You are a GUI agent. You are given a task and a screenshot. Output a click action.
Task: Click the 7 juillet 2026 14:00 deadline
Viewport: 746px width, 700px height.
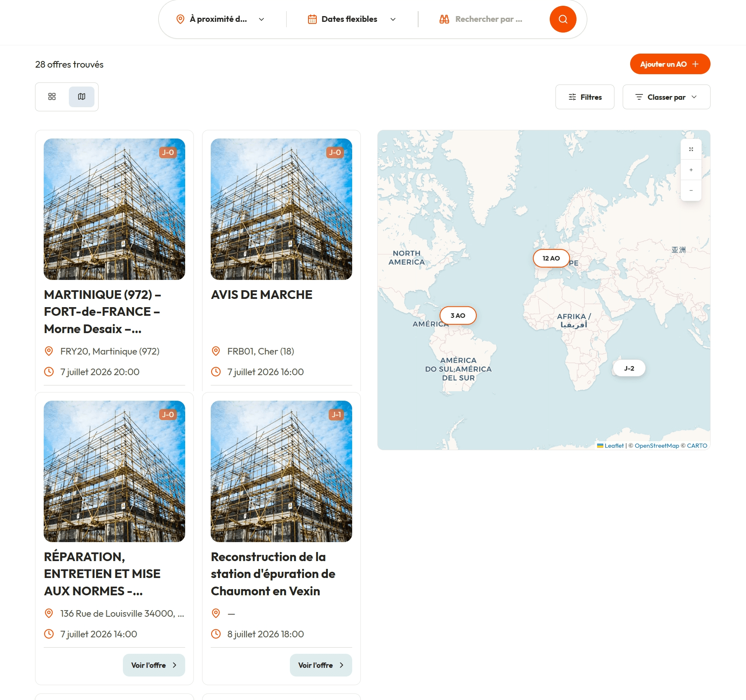pyautogui.click(x=99, y=634)
